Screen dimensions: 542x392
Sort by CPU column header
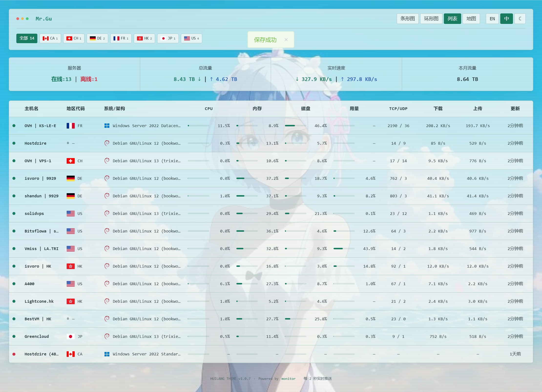(x=209, y=109)
